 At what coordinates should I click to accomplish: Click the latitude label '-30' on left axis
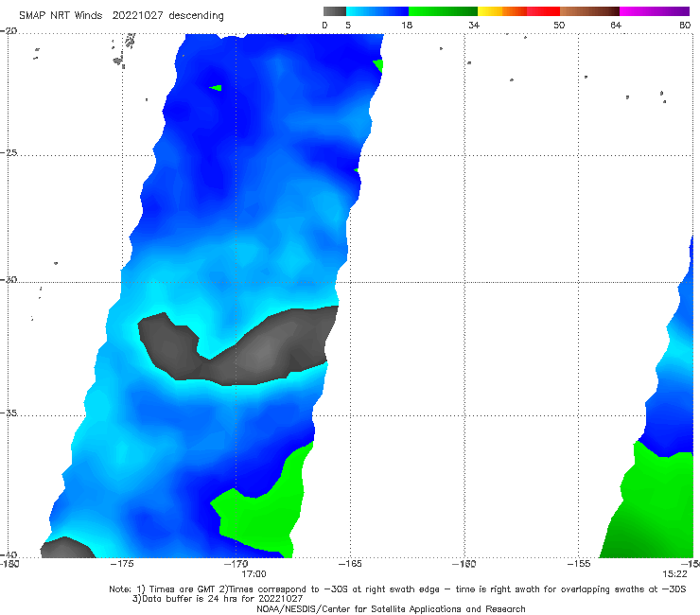(x=9, y=279)
